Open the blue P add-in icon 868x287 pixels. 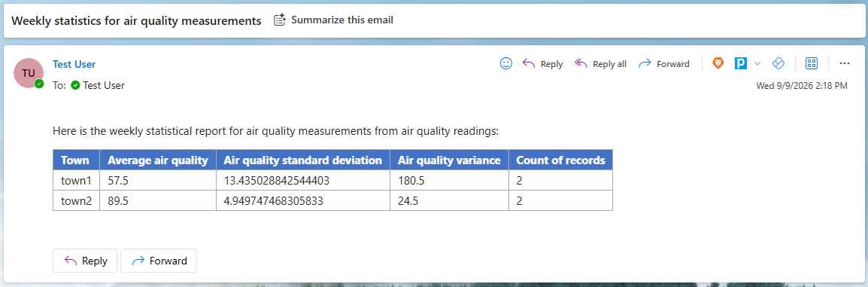click(741, 64)
